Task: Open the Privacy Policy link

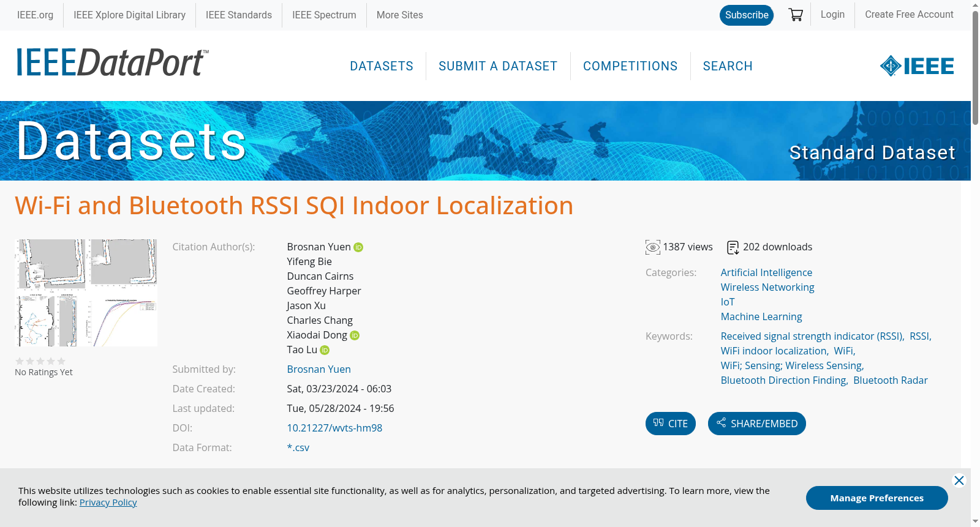Action: [x=108, y=503]
